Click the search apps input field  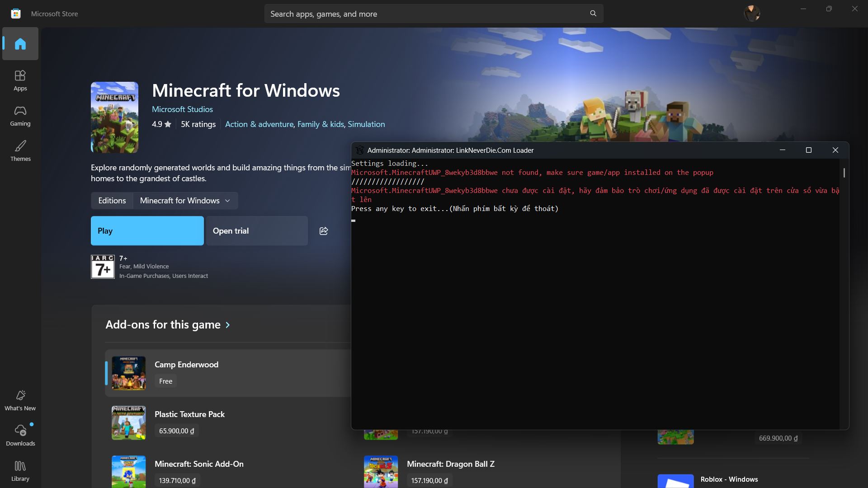(x=425, y=14)
